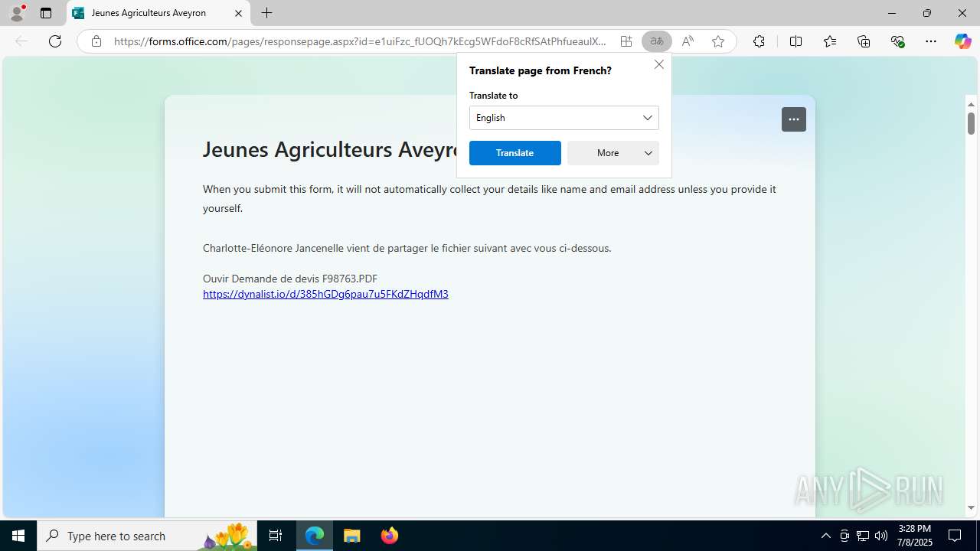Add this page to favorites star
This screenshot has height=551, width=980.
tap(718, 41)
